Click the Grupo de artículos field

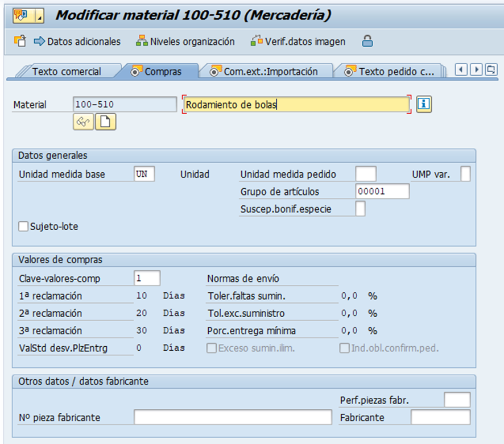(x=382, y=192)
